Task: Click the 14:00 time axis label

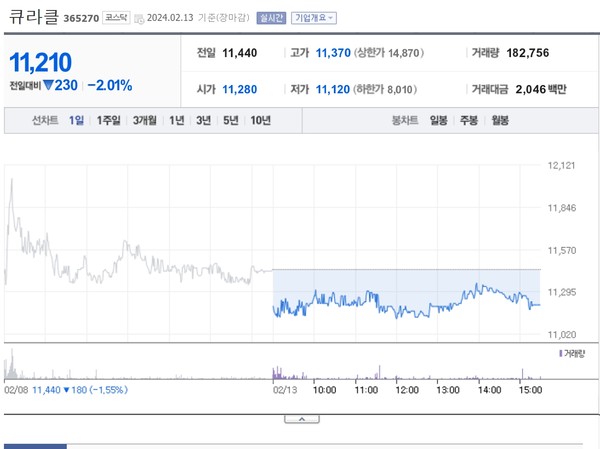Action: 489,390
